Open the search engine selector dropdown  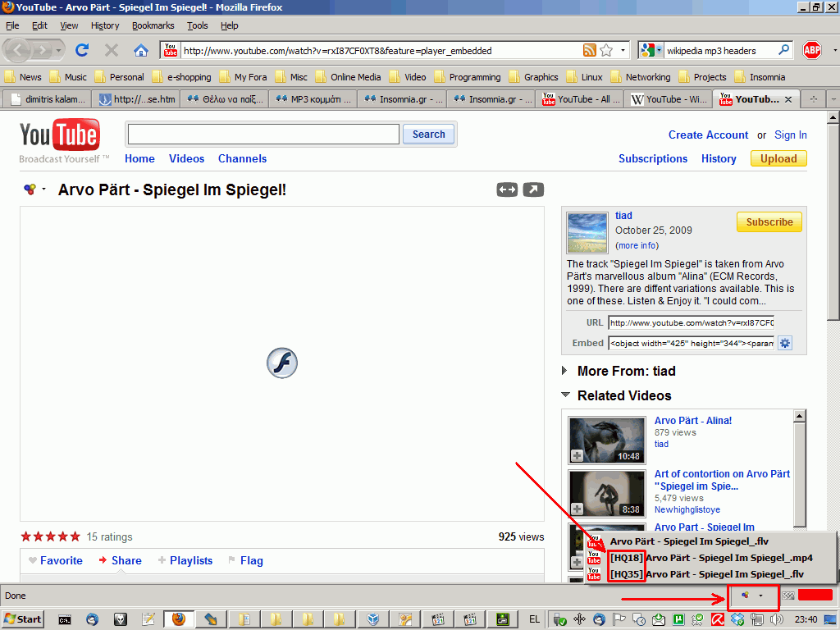click(x=651, y=50)
